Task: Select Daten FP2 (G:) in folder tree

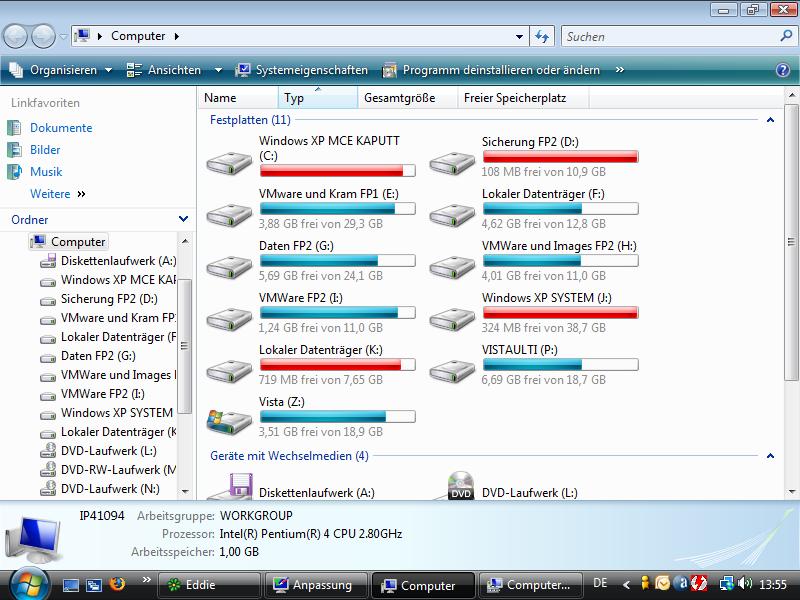Action: pos(98,356)
